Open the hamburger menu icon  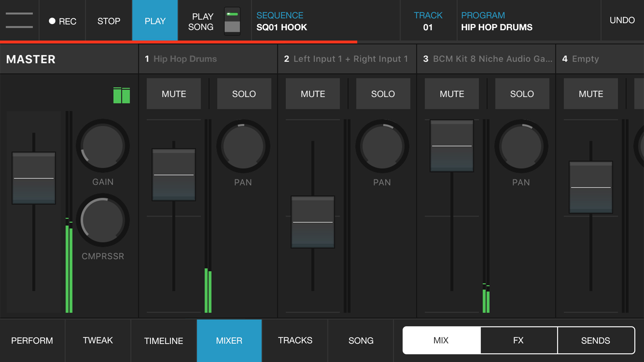19,20
